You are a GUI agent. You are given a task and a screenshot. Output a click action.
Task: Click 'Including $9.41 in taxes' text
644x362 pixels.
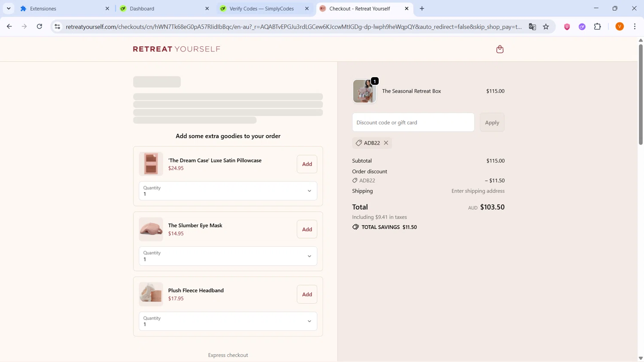pos(380,217)
